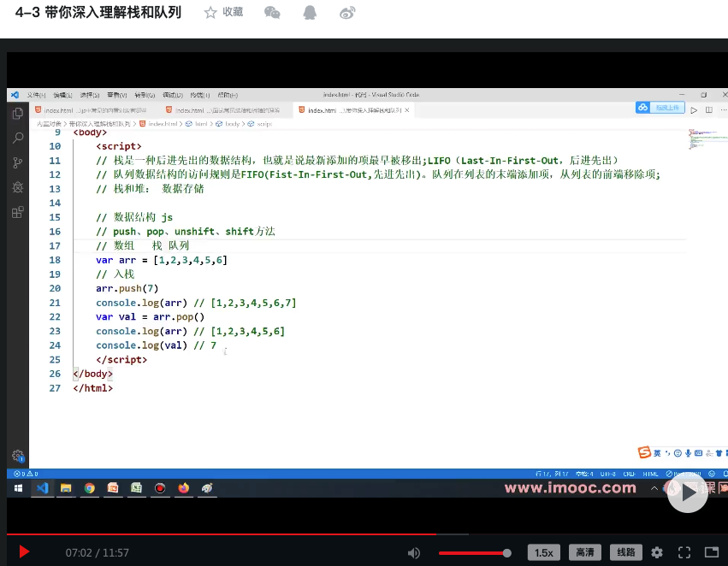Open the 调试 menu in VS Code
Image resolution: width=728 pixels, height=566 pixels.
172,95
